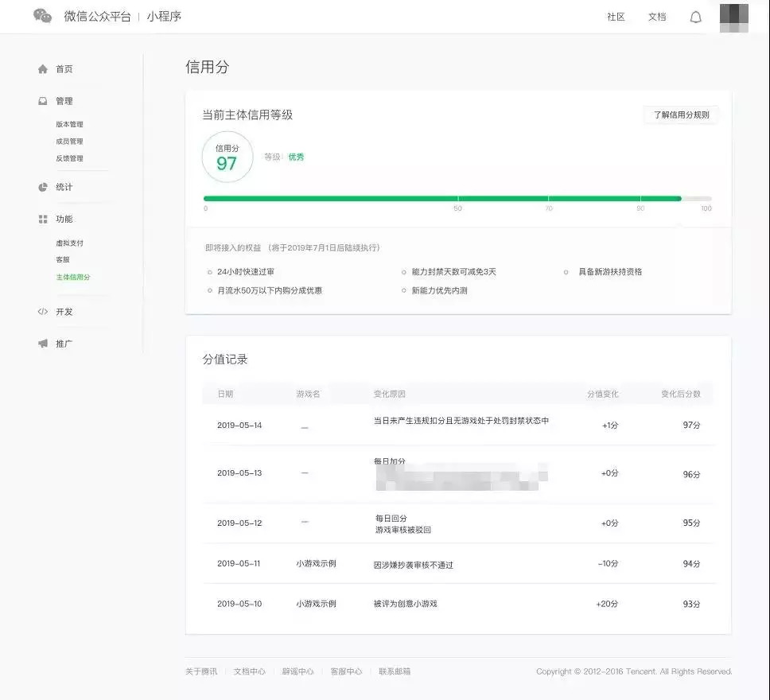Click the home icon for 首页
Screen dimensions: 770x700
click(x=43, y=69)
